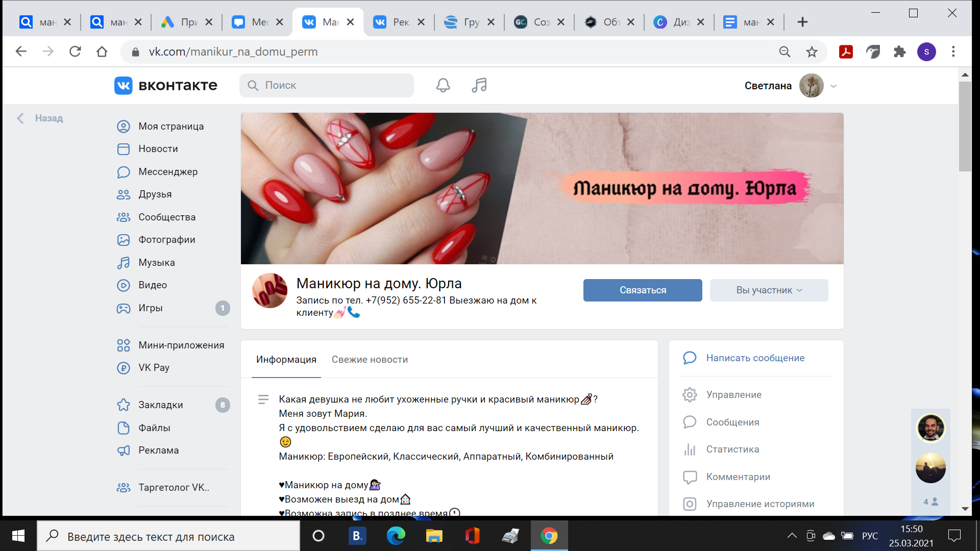Select the 'Информация' tab
Image resolution: width=980 pixels, height=551 pixels.
(286, 360)
